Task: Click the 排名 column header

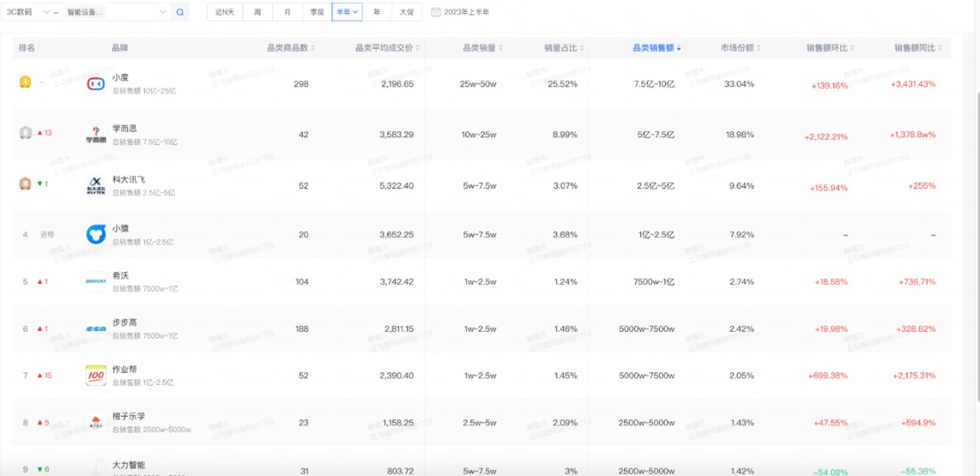Action: tap(26, 48)
